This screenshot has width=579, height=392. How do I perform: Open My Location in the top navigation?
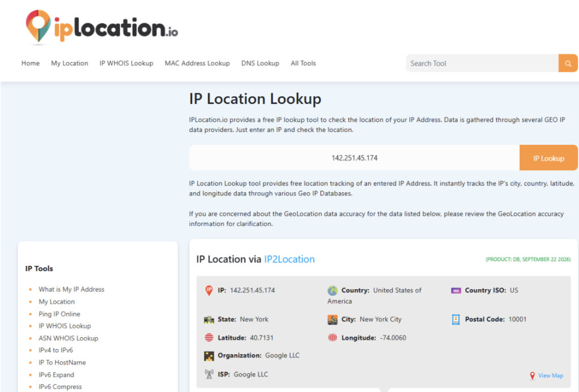pos(70,63)
